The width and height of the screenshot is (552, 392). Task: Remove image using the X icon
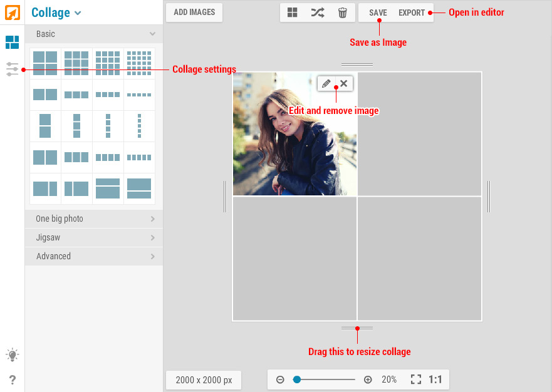[343, 84]
